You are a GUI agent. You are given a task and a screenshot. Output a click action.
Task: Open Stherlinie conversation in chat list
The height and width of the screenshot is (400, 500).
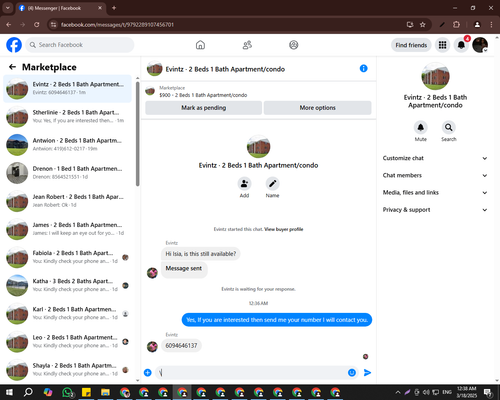click(67, 117)
